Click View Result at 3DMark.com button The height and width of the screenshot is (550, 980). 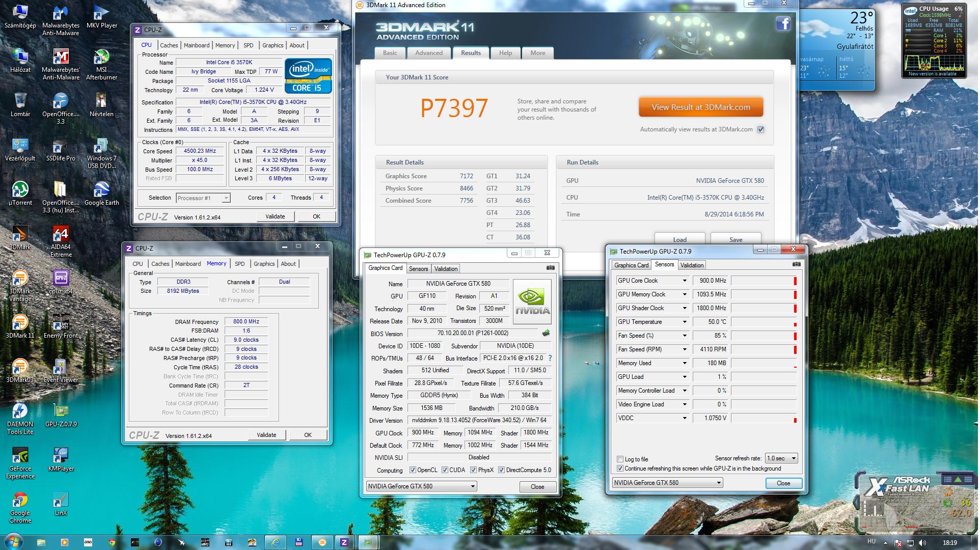pyautogui.click(x=701, y=107)
